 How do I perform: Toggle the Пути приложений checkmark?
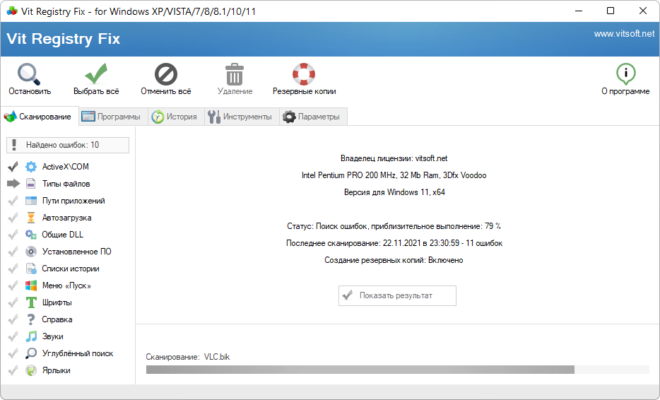click(13, 200)
